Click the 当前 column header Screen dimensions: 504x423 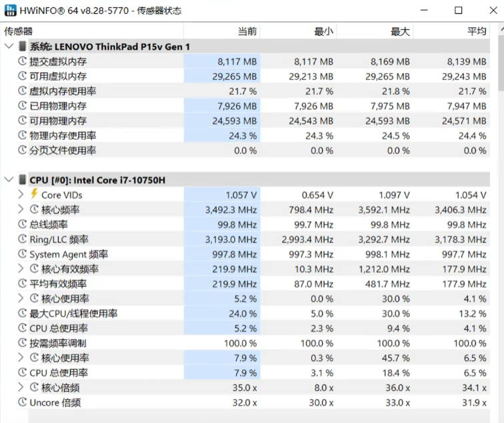coord(222,31)
